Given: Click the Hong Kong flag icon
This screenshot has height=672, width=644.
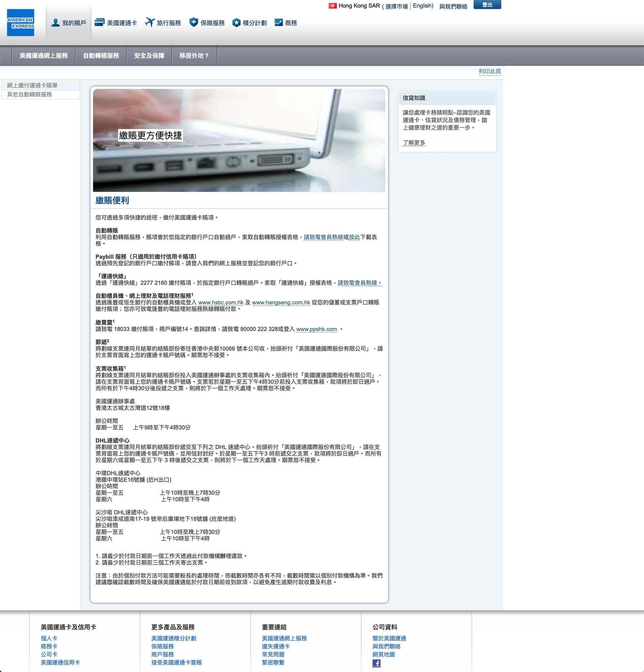Looking at the screenshot, I should 332,6.
